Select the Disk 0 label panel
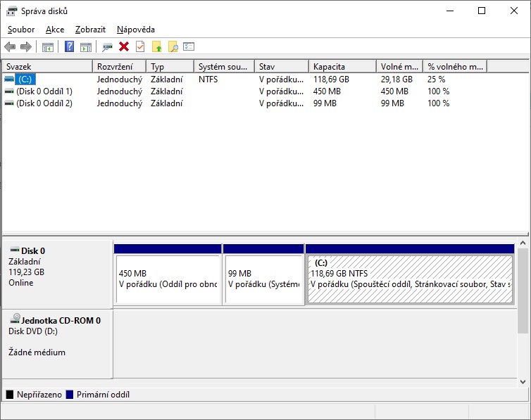 [57, 274]
